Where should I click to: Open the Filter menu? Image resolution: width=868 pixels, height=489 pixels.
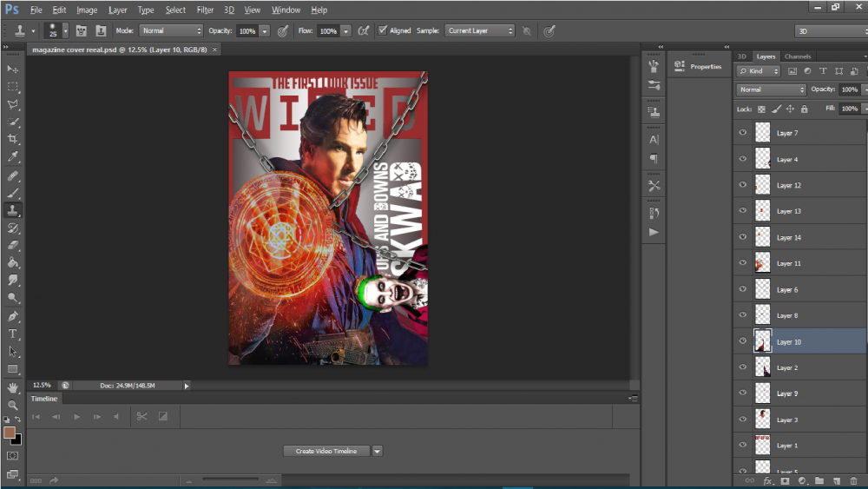205,10
